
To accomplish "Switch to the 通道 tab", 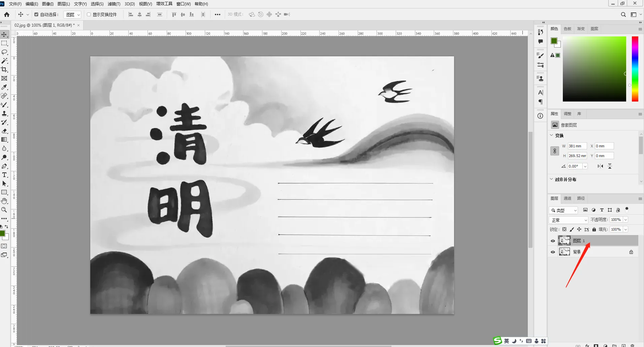I will click(568, 198).
